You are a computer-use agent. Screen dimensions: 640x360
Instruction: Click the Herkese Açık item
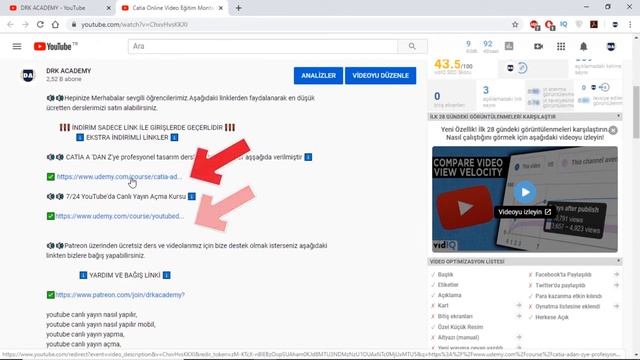(x=551, y=317)
